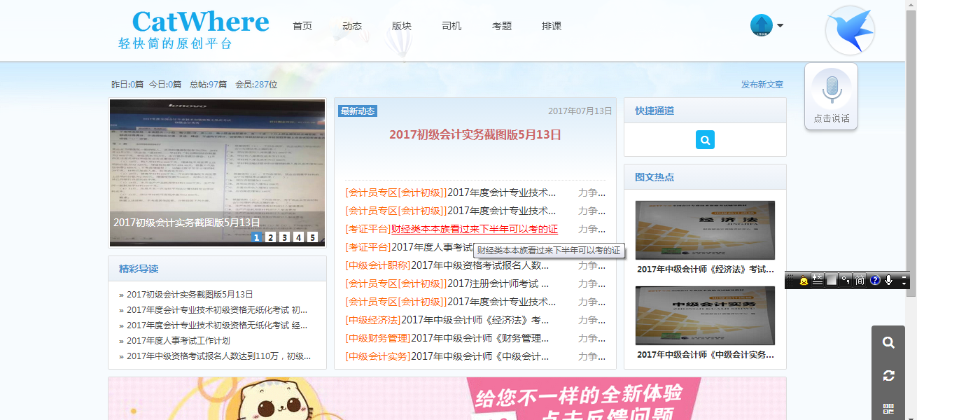Screen dimensions: 980x420
Task: Open 精彩导读 item ending with 初...
Action: click(217, 310)
